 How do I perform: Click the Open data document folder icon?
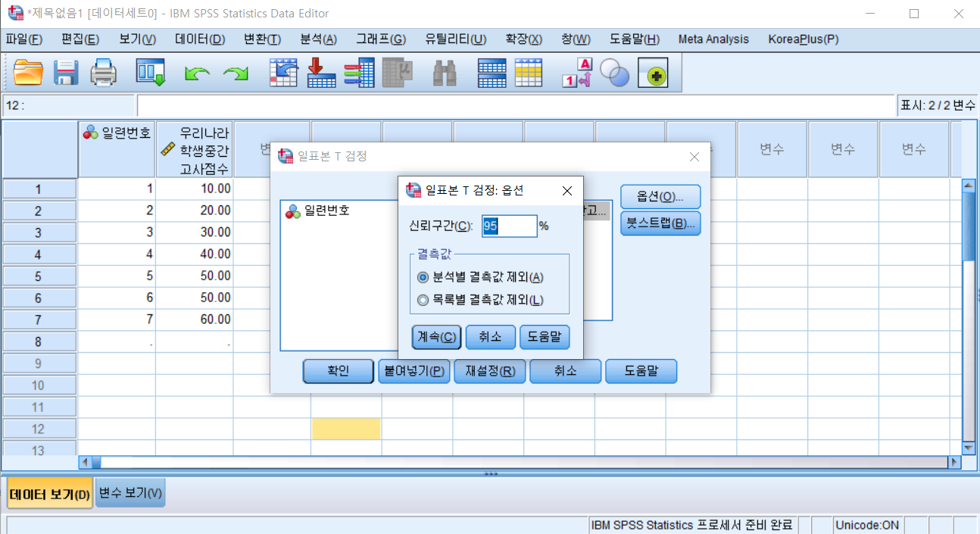29,73
